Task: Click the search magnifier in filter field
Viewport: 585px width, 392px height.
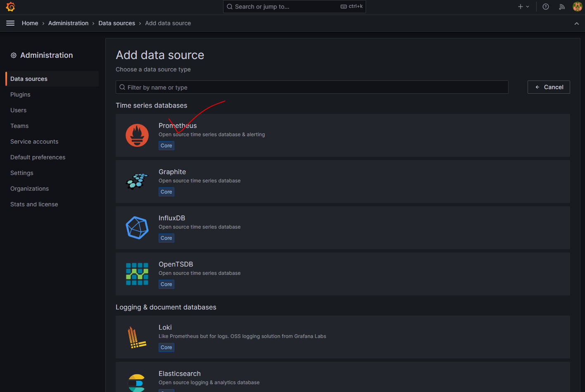Action: point(122,87)
